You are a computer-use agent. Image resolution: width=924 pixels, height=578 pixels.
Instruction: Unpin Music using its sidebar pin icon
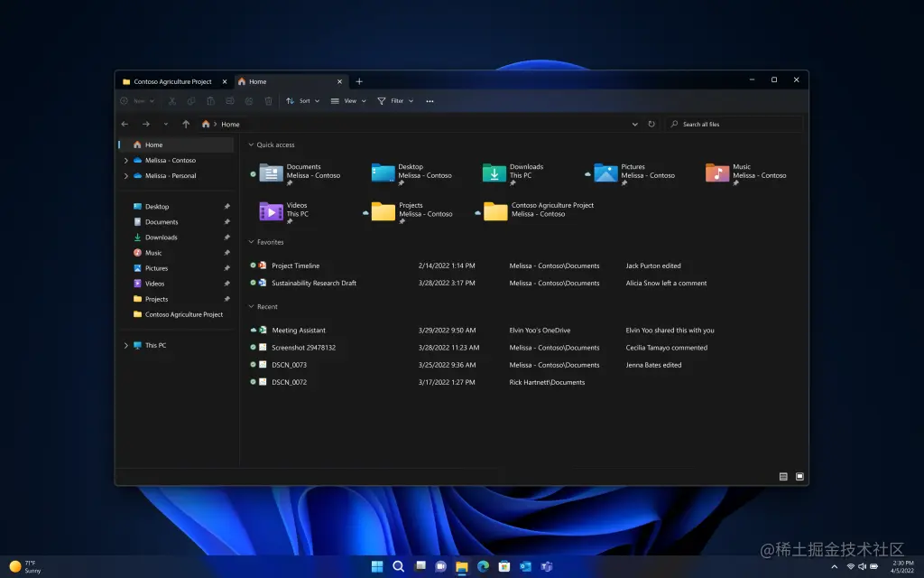[226, 253]
